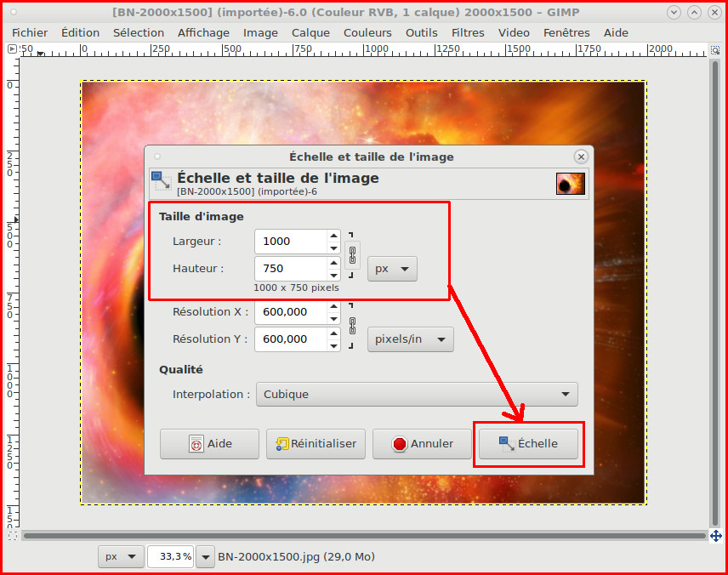Click the Réinitialiser button

pyautogui.click(x=316, y=444)
